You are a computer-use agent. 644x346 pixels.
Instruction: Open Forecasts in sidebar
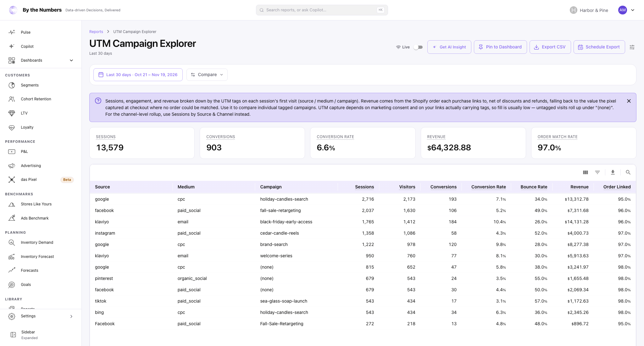click(x=41, y=271)
